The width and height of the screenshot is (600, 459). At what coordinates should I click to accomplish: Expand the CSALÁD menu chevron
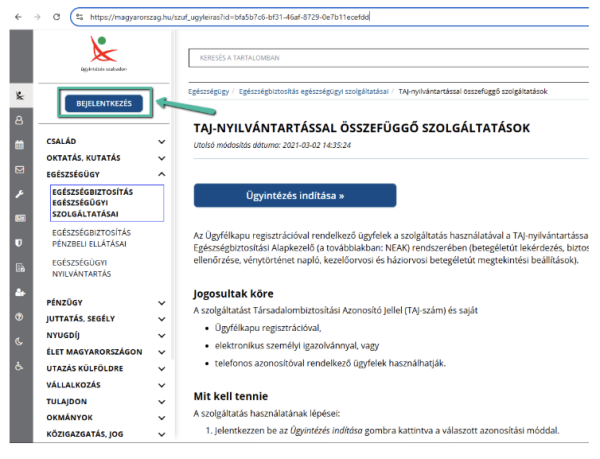162,142
